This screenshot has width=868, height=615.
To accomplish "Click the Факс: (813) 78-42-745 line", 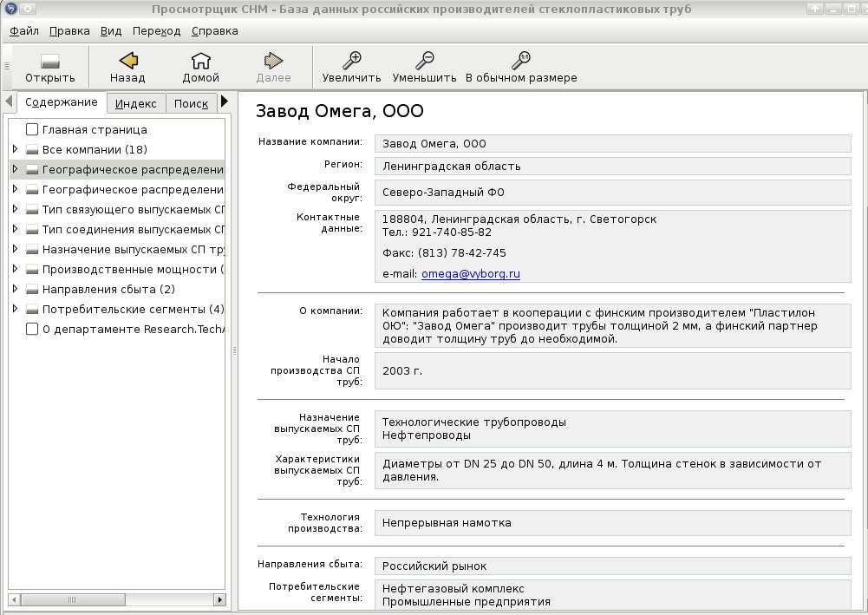I will tap(444, 253).
